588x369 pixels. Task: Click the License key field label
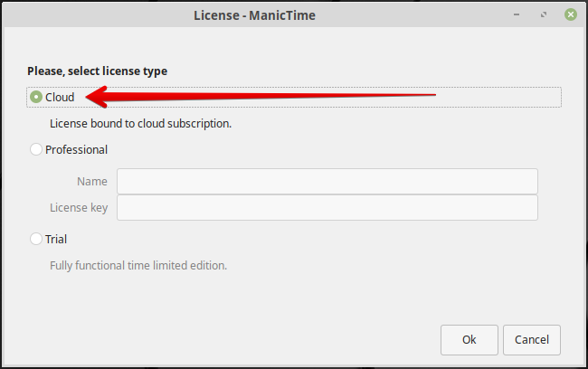[79, 208]
